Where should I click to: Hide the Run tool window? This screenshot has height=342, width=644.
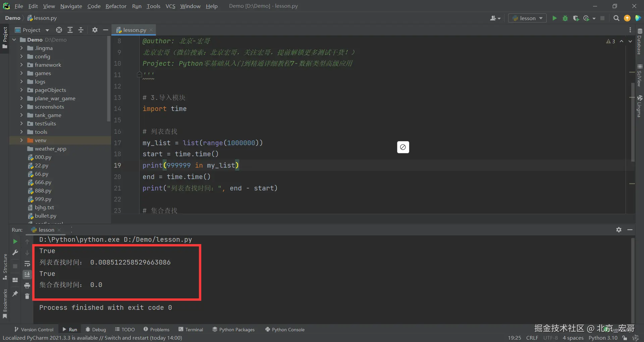(x=630, y=230)
